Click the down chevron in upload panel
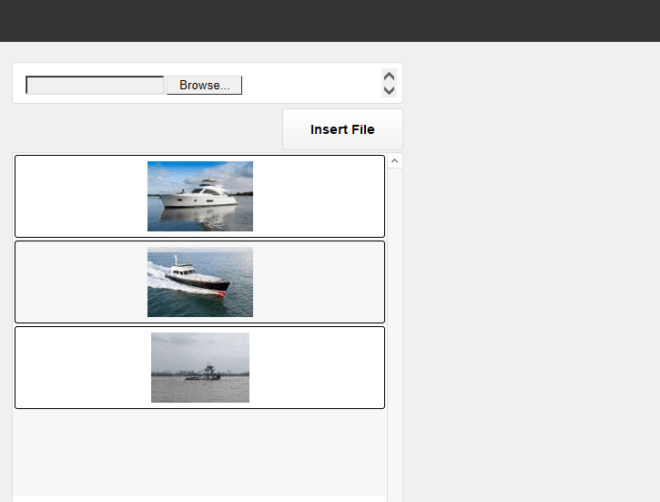This screenshot has height=502, width=660. tap(389, 90)
